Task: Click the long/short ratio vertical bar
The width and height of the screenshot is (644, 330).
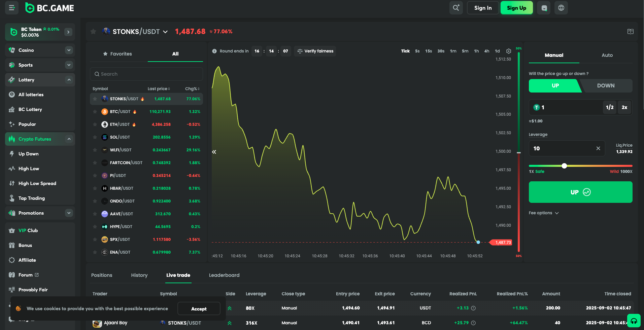Action: [519, 152]
